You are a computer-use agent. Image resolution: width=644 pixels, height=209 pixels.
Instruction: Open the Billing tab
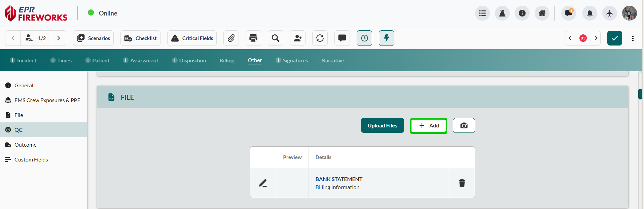[227, 60]
